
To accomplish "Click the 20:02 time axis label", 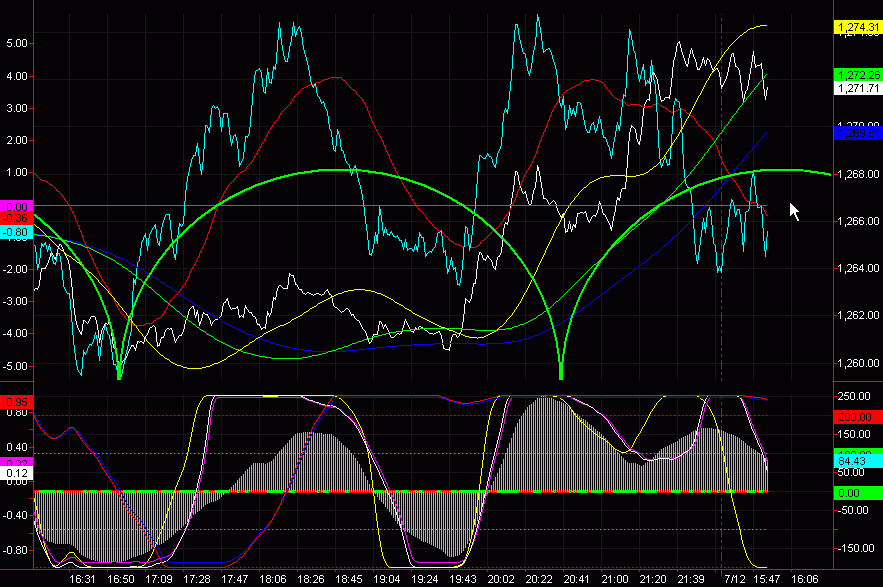I will [x=501, y=579].
